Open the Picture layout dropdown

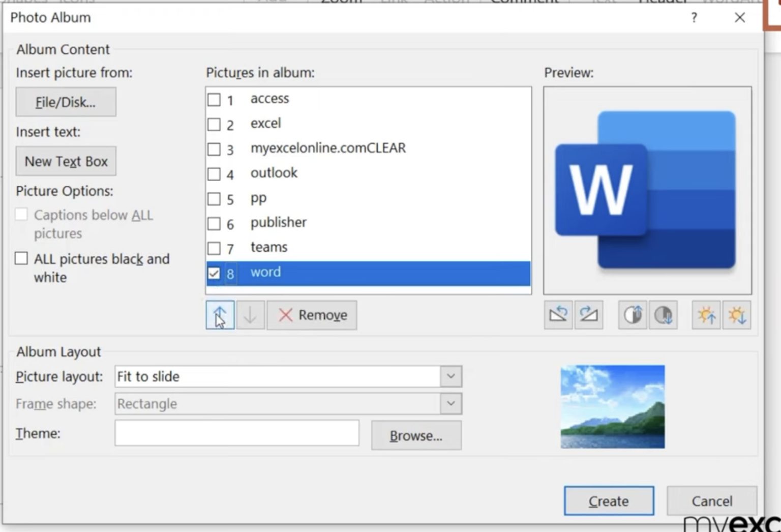(449, 376)
